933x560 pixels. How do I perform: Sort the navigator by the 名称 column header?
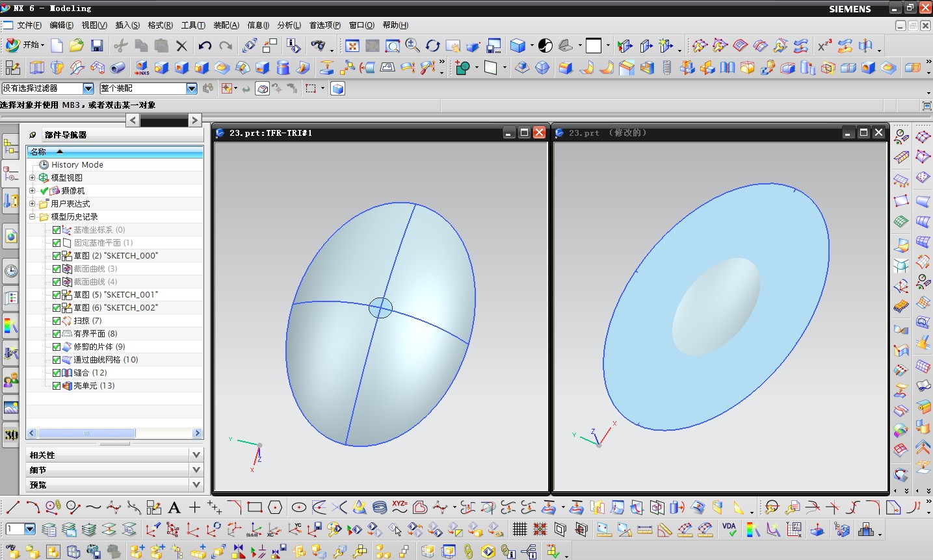[x=115, y=151]
